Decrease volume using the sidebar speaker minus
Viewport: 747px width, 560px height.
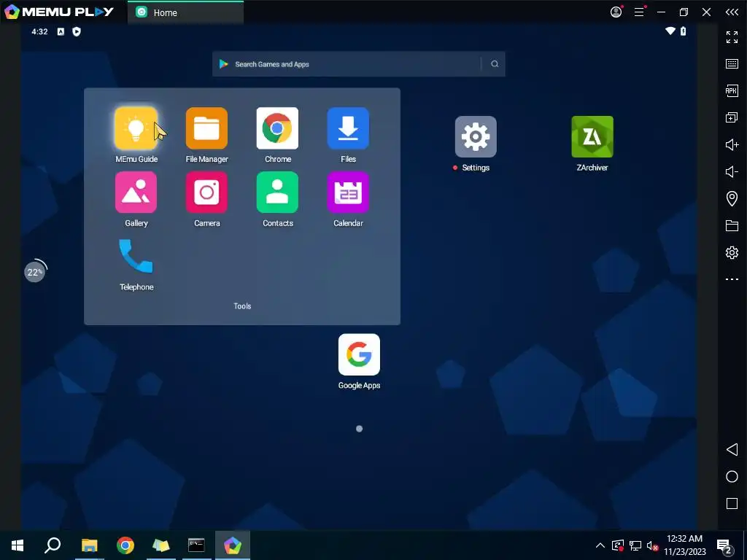point(732,171)
